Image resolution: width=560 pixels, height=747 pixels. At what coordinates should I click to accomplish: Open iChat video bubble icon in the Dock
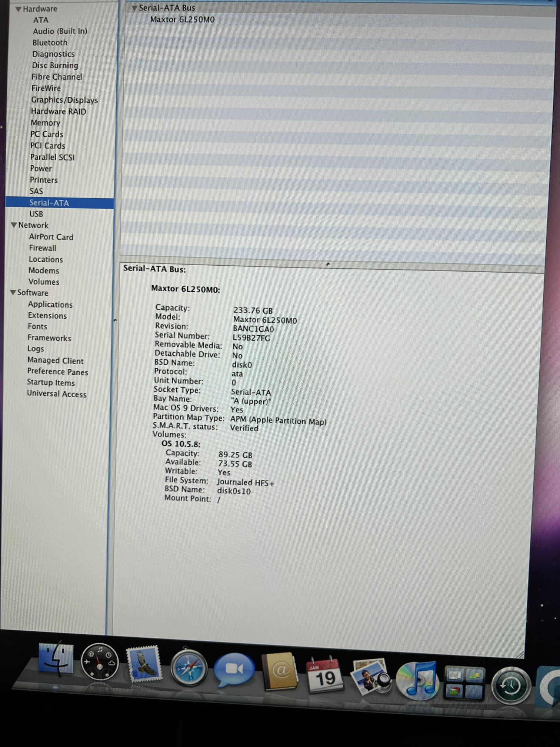[x=234, y=670]
